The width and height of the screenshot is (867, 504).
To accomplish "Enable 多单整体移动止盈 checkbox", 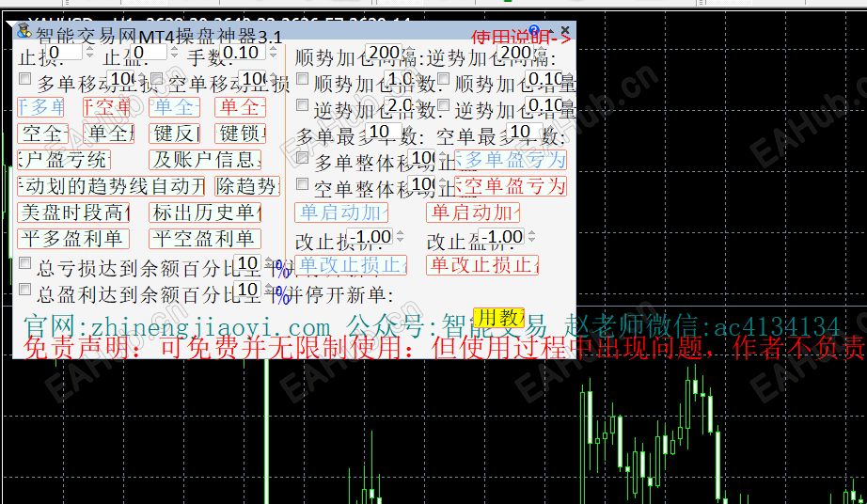I will (x=303, y=158).
